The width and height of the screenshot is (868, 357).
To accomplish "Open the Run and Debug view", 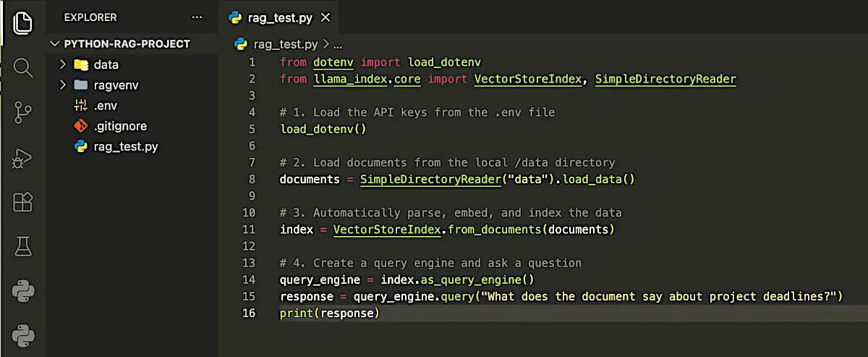I will 23,158.
